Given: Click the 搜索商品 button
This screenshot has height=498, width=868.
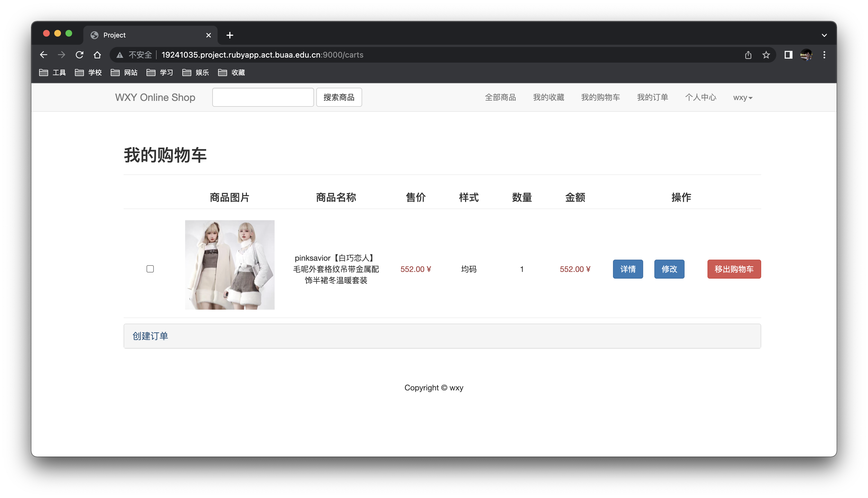Looking at the screenshot, I should (339, 97).
